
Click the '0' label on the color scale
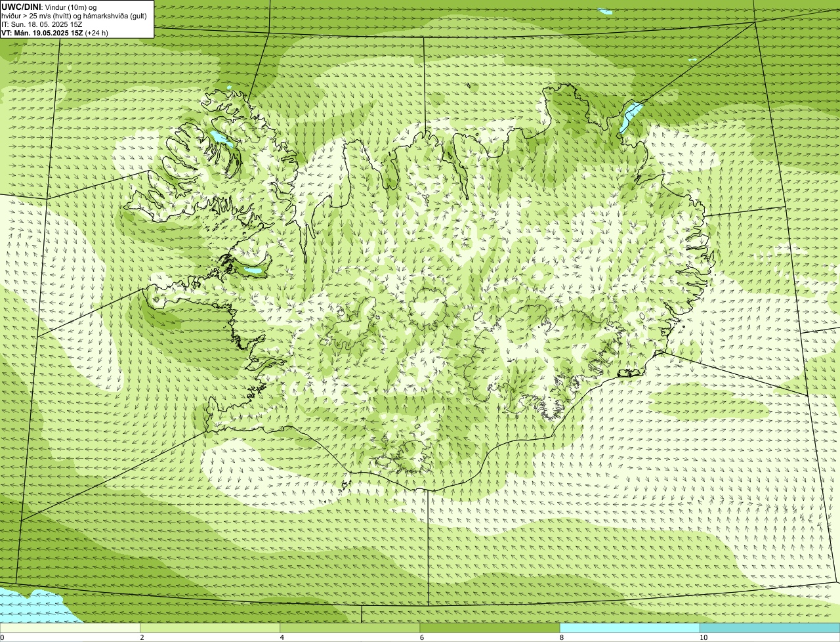coord(2,637)
